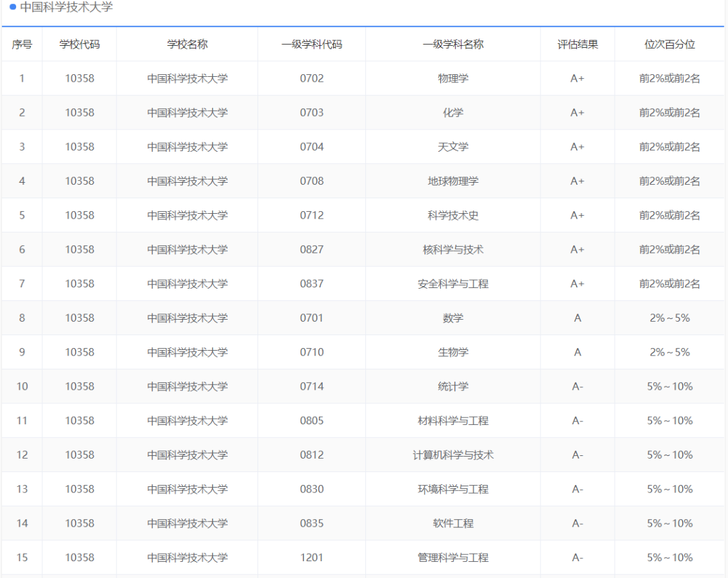Click the 一级学科代码 column header
This screenshot has width=728, height=578.
(312, 45)
